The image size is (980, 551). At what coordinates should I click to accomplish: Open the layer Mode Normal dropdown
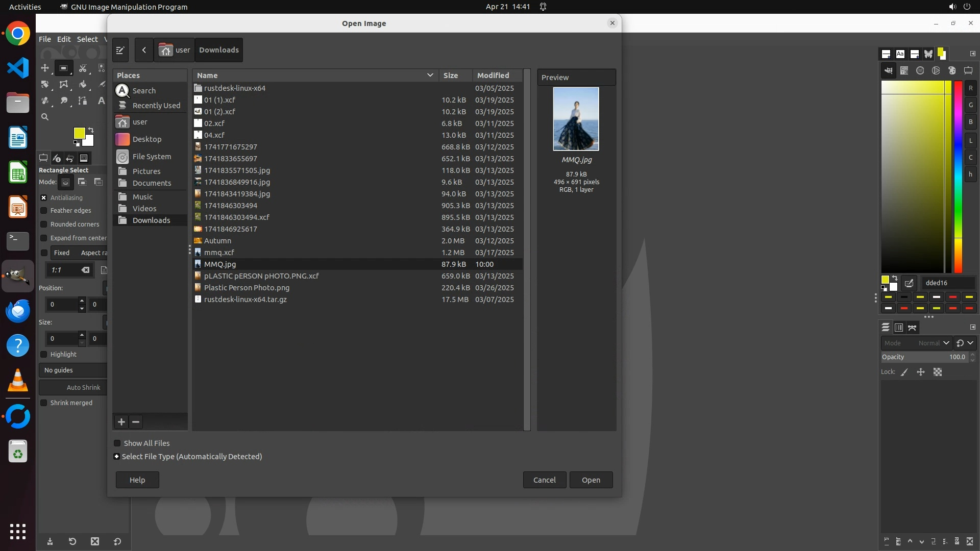[933, 343]
